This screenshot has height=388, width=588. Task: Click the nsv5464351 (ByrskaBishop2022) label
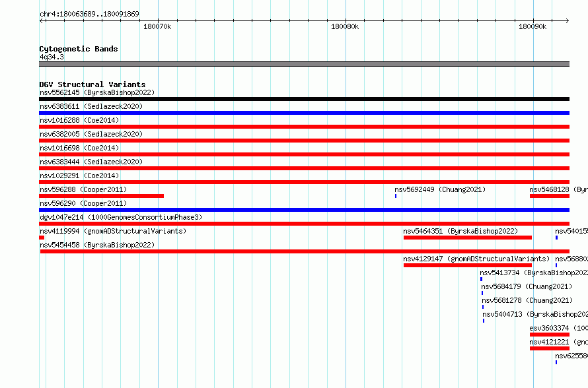point(460,231)
